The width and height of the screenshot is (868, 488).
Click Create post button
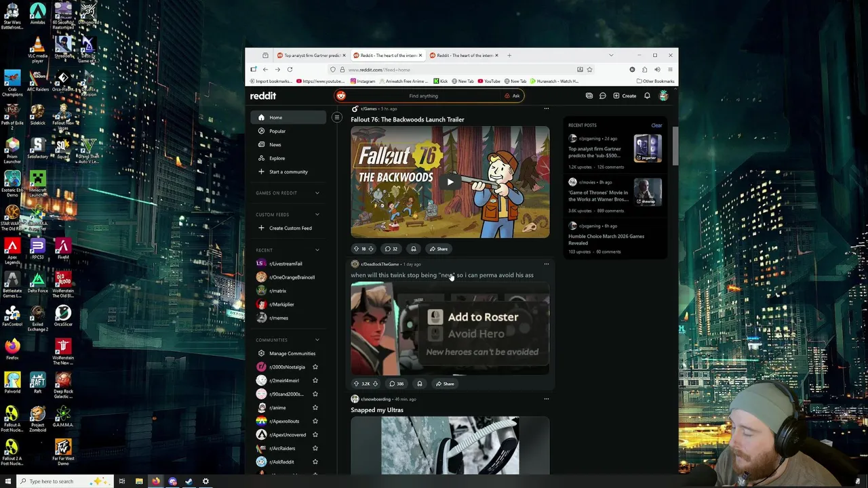[x=625, y=96]
